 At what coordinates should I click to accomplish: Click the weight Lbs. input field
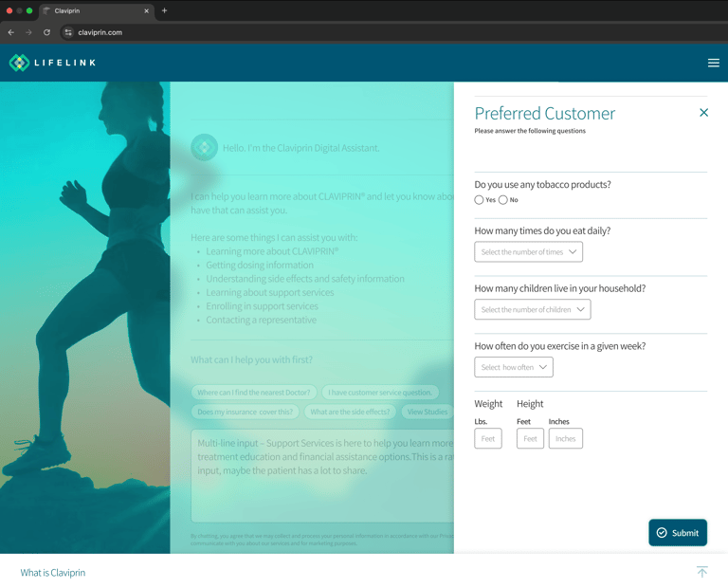[x=488, y=438]
